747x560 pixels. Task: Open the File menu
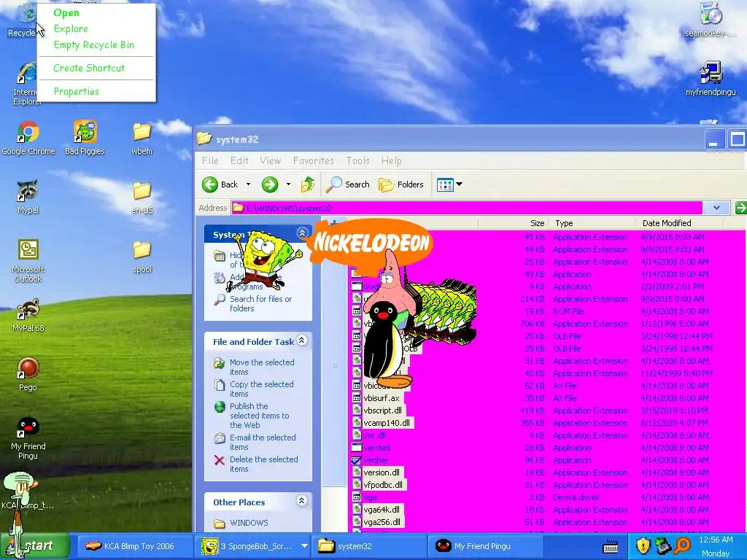pyautogui.click(x=210, y=161)
